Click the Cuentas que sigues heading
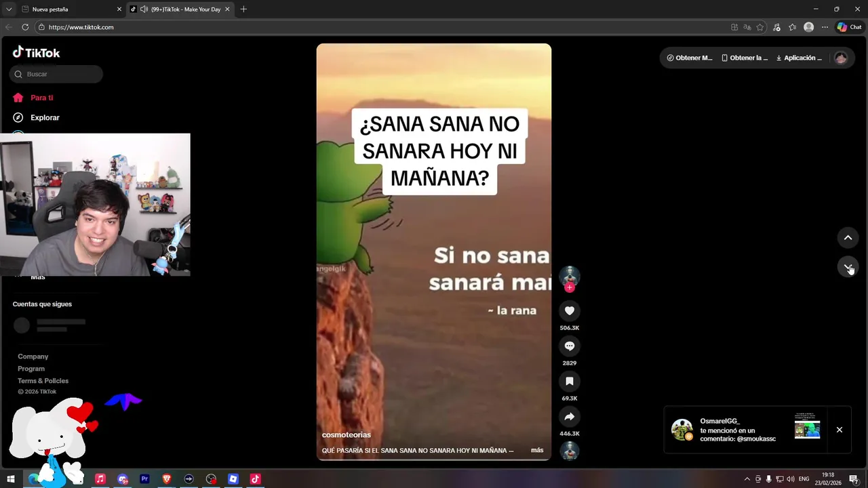 [x=42, y=304]
